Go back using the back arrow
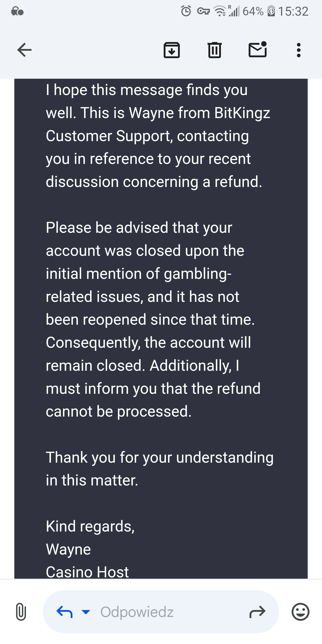 click(x=24, y=50)
